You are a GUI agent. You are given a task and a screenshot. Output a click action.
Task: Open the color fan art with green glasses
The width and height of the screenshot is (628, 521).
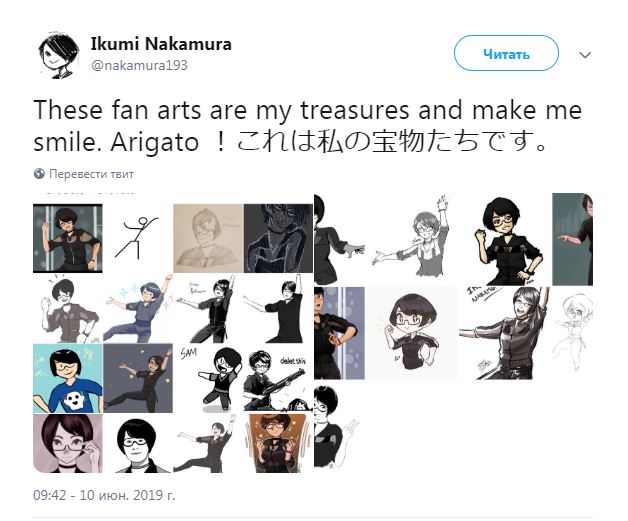505,239
